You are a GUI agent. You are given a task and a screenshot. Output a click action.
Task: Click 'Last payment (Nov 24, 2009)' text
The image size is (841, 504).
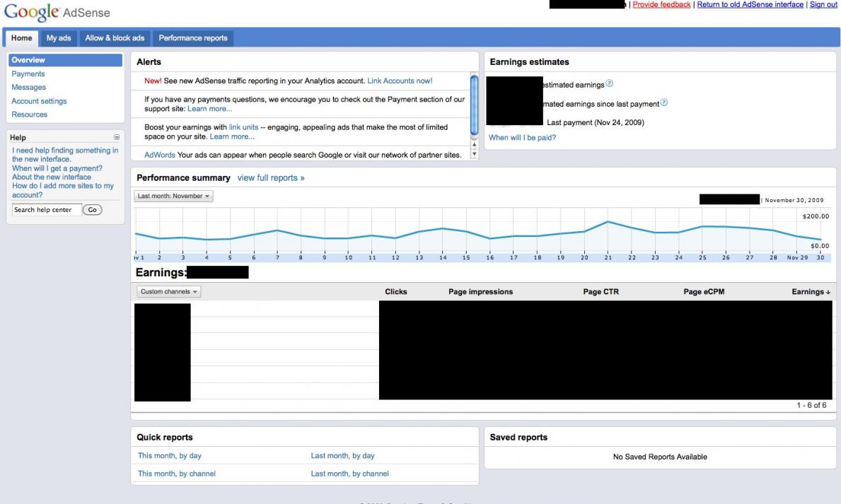(x=596, y=123)
